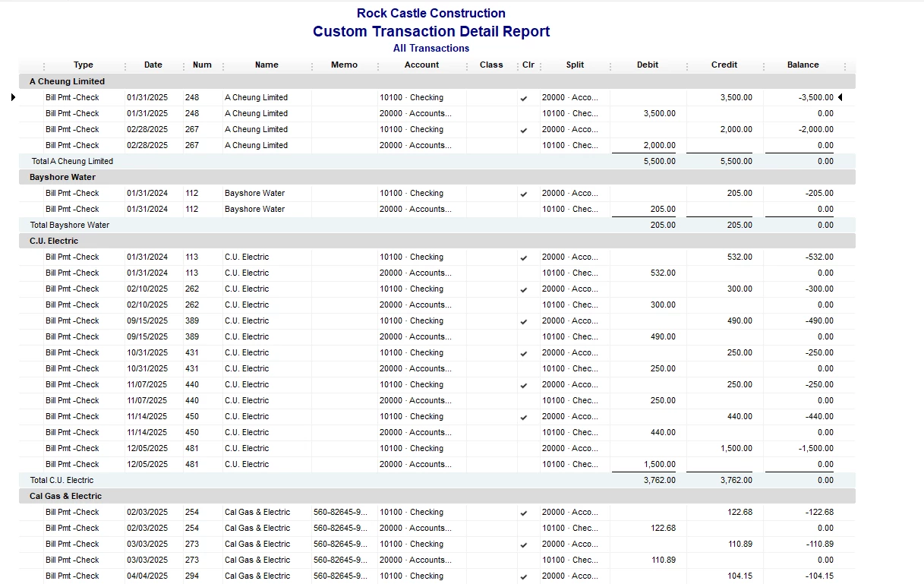
Task: Select the -205.00 balance value
Action: [x=819, y=194]
